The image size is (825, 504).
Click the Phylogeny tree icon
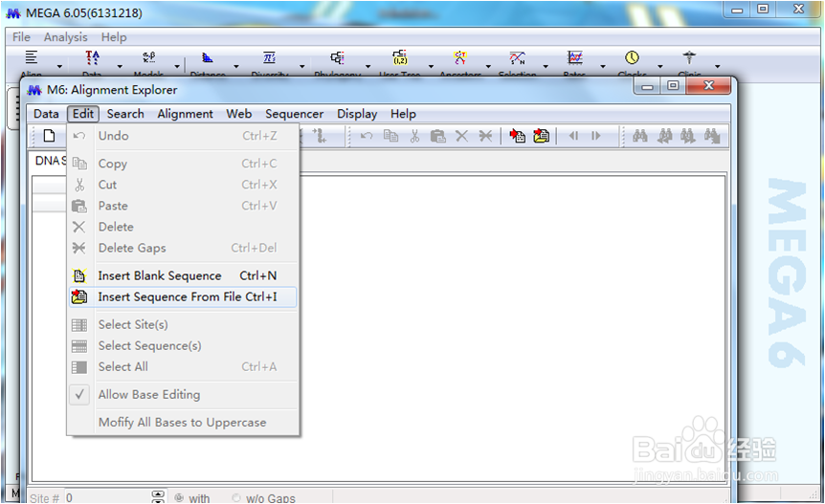pos(337,56)
